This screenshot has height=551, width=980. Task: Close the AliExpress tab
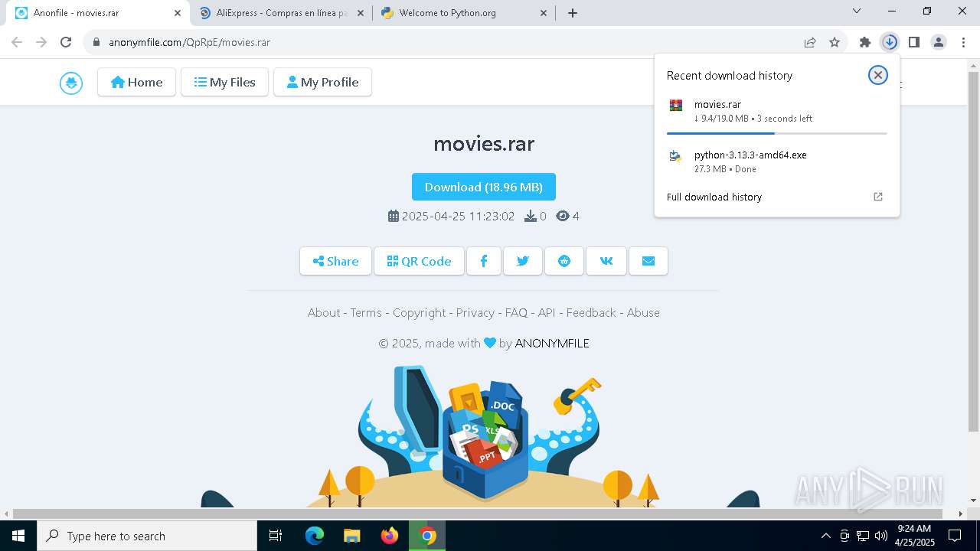(x=361, y=13)
